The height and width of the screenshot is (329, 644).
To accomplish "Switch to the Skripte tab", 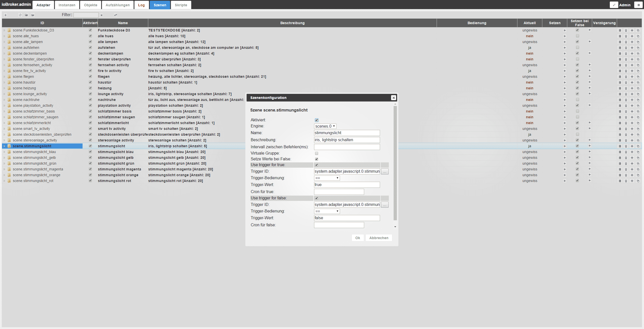I will [181, 5].
